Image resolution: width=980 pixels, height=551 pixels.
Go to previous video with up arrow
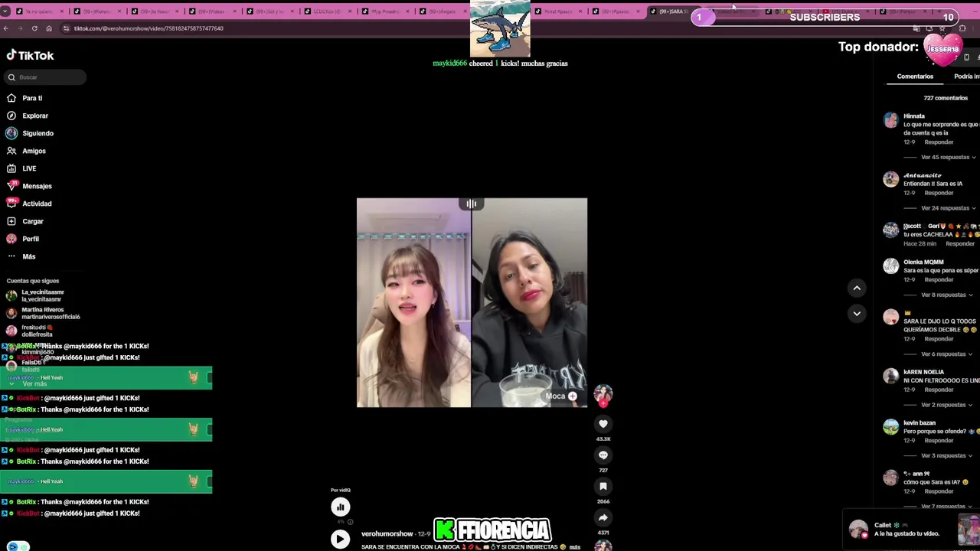[857, 288]
